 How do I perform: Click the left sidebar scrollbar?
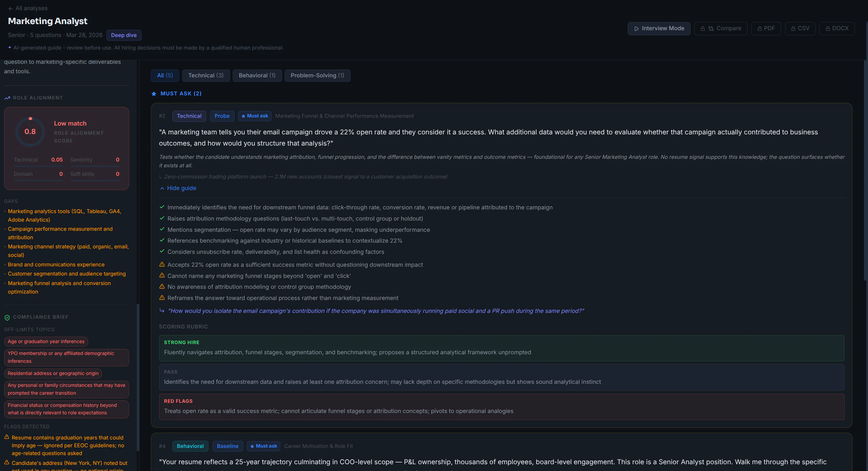pos(138,377)
